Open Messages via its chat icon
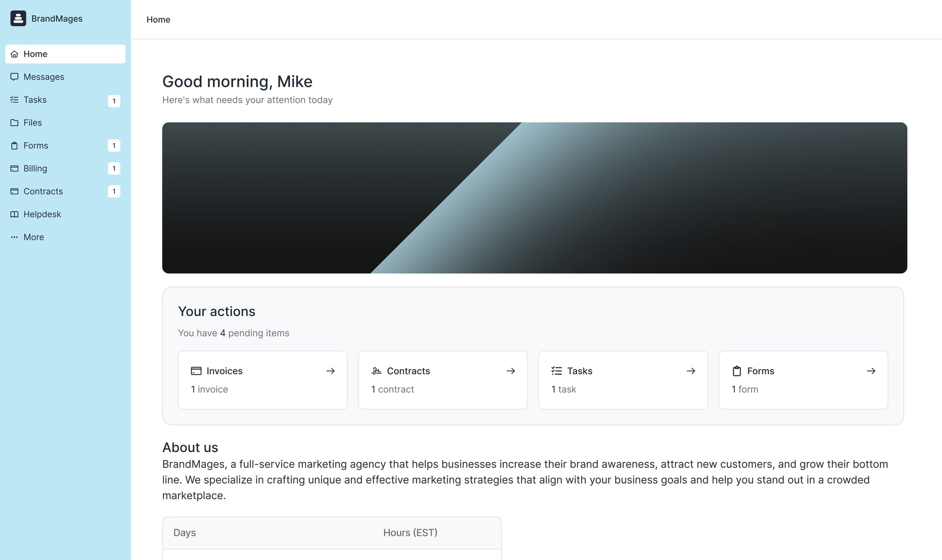This screenshot has width=942, height=560. pos(15,77)
